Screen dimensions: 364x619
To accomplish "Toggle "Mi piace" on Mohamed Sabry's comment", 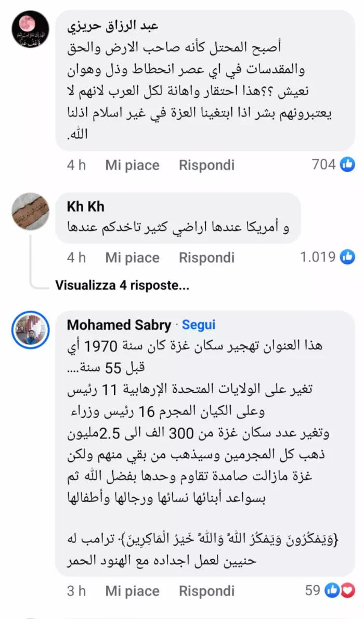I will (132, 591).
